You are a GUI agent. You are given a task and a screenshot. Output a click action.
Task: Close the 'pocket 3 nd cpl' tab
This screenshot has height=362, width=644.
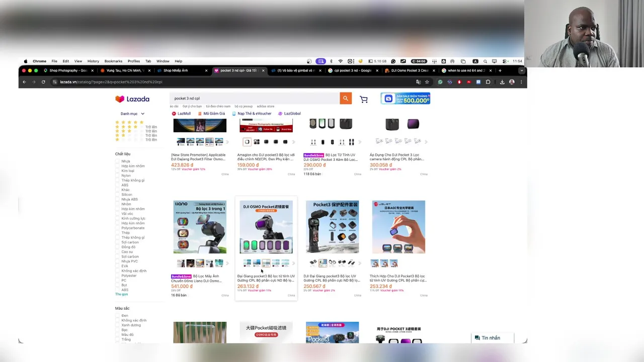263,70
